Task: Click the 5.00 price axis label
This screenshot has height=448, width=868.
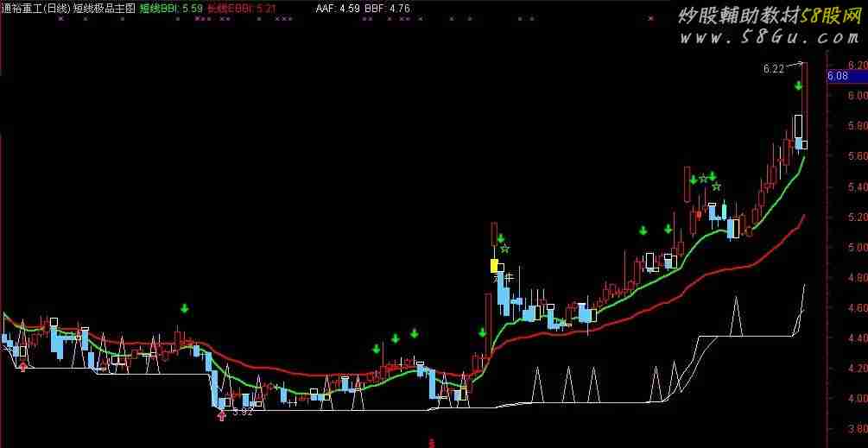Action: coord(856,247)
